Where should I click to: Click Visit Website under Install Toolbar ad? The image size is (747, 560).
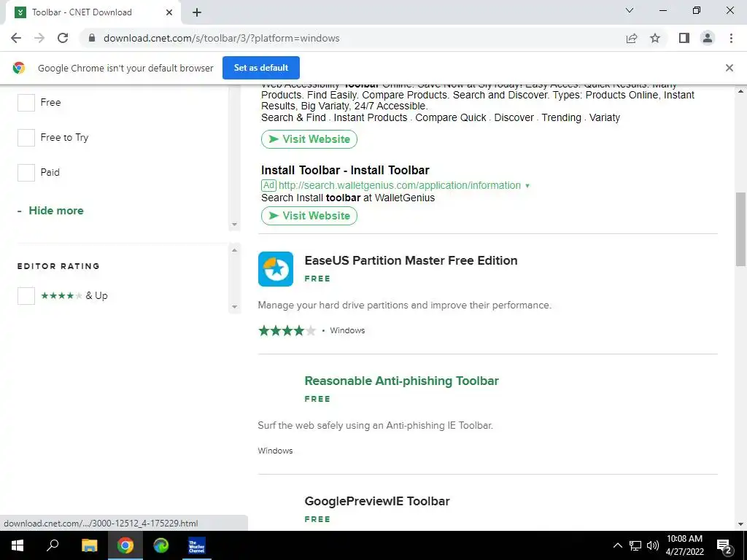point(309,216)
